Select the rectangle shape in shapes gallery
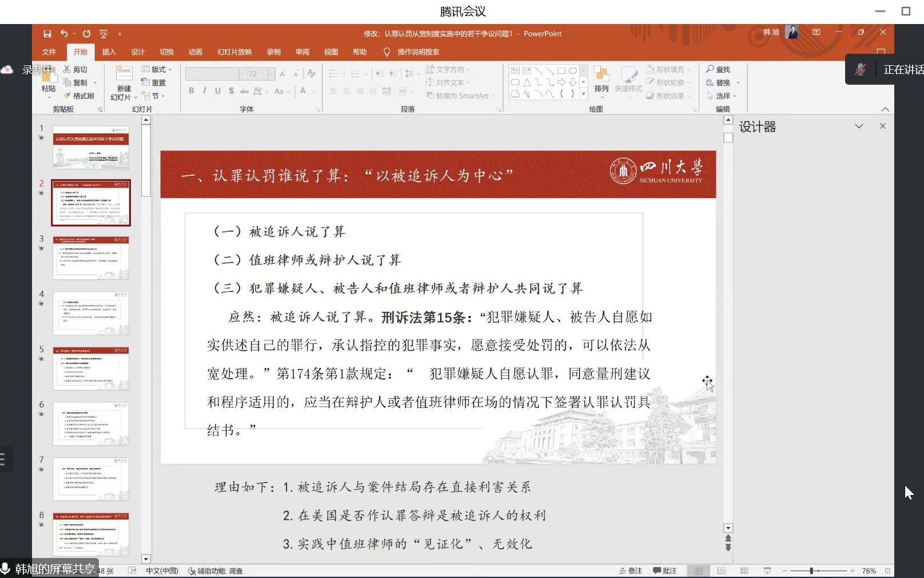924x578 pixels. (561, 71)
